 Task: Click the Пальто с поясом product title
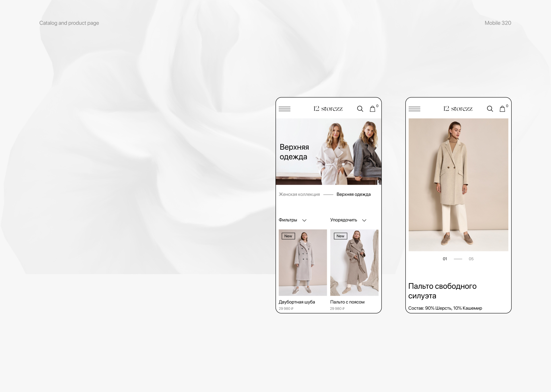347,302
